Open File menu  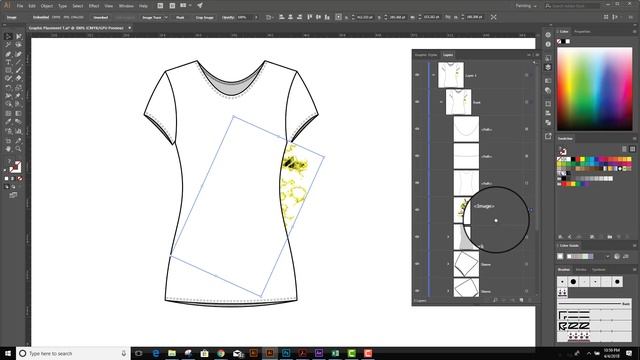(20, 6)
